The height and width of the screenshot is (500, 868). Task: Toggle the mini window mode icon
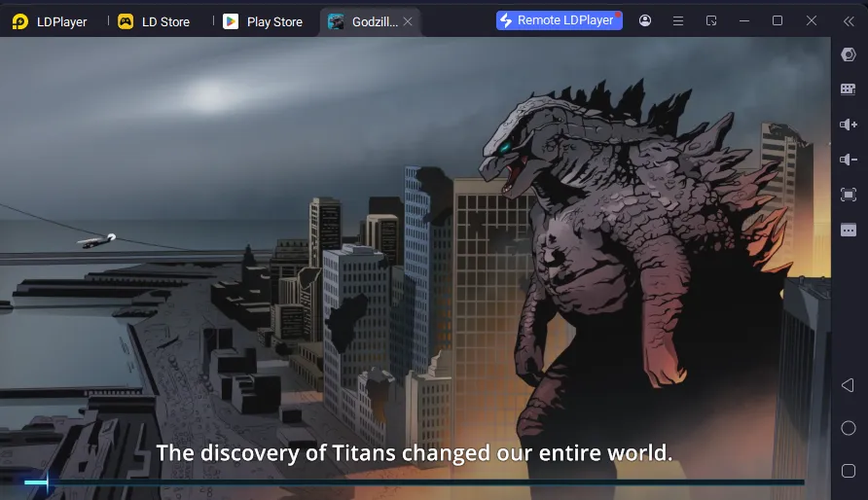point(711,20)
